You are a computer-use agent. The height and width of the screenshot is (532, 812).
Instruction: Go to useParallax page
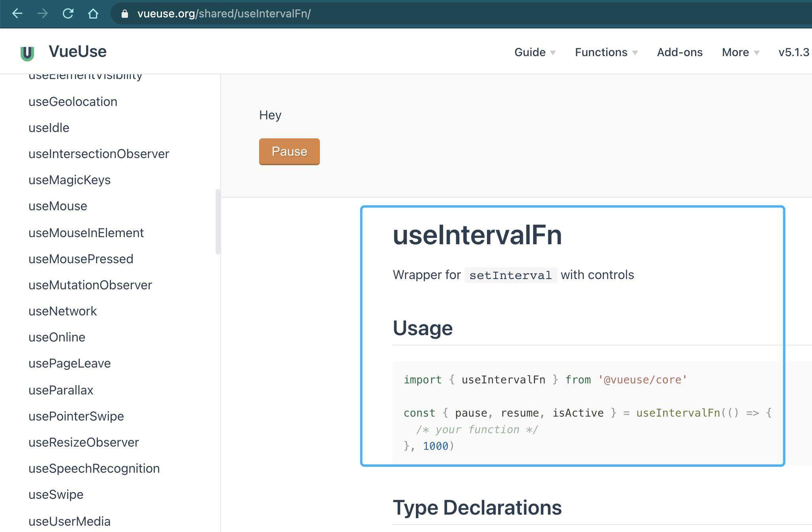(61, 390)
